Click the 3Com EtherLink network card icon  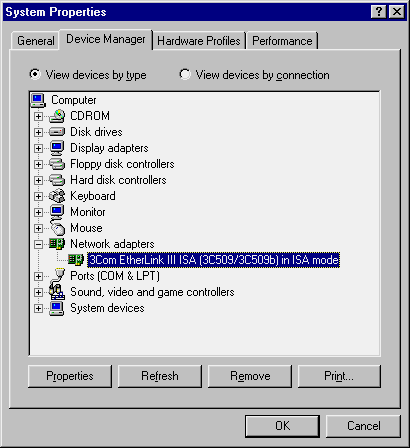(76, 260)
